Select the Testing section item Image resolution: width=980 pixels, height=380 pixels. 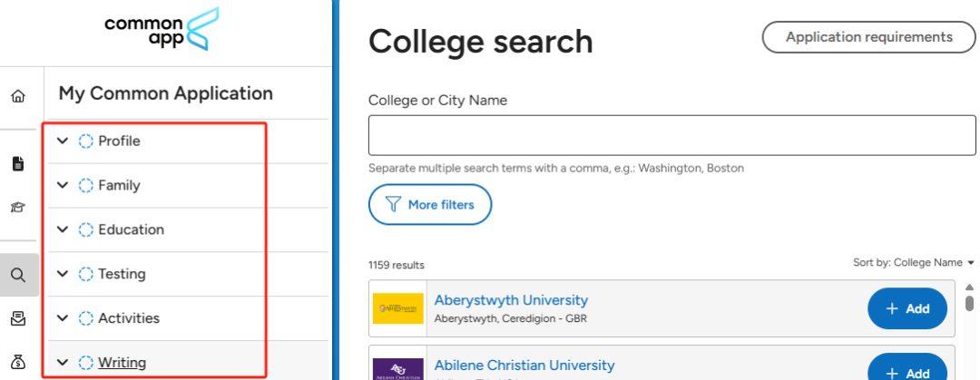[x=122, y=274]
